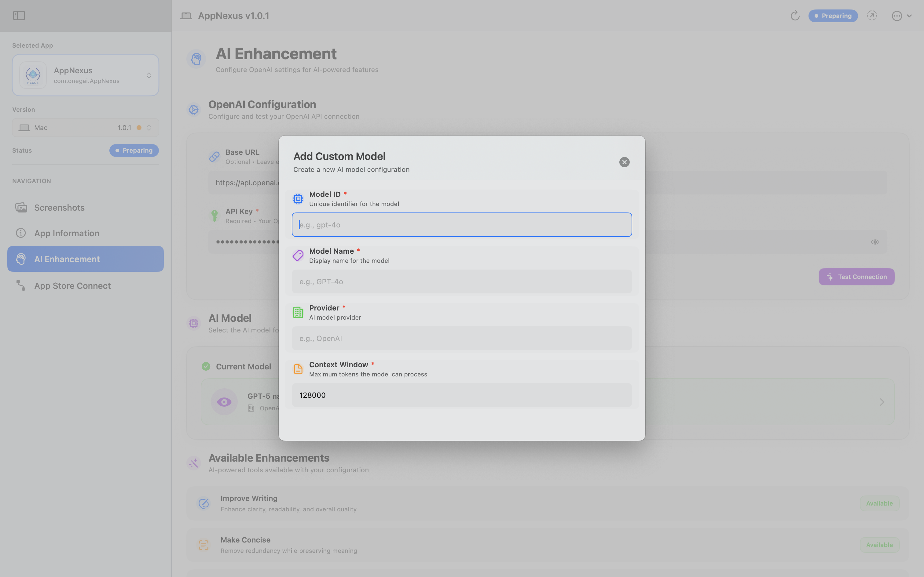This screenshot has height=577, width=924.
Task: Click the Preparing status badge in toolbar
Action: click(x=833, y=16)
